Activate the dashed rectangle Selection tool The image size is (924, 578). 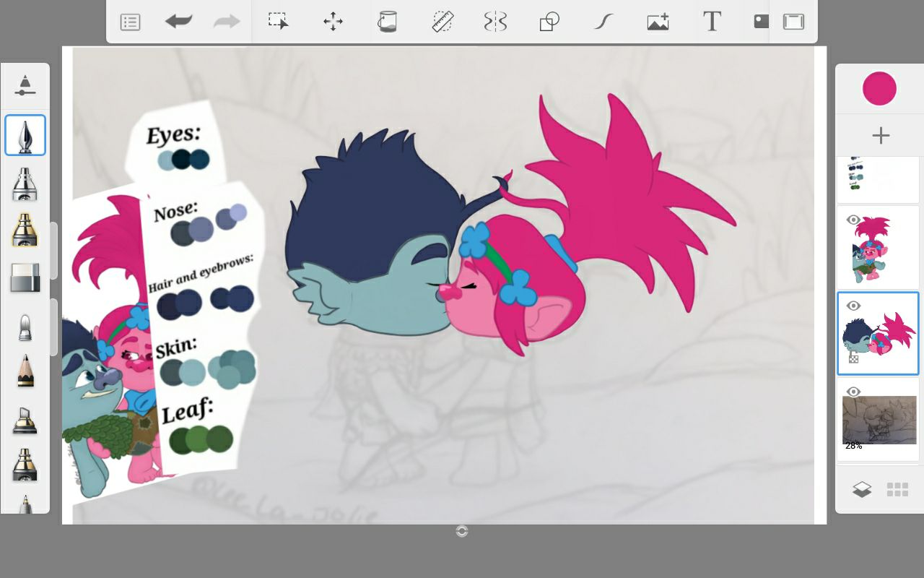[279, 21]
